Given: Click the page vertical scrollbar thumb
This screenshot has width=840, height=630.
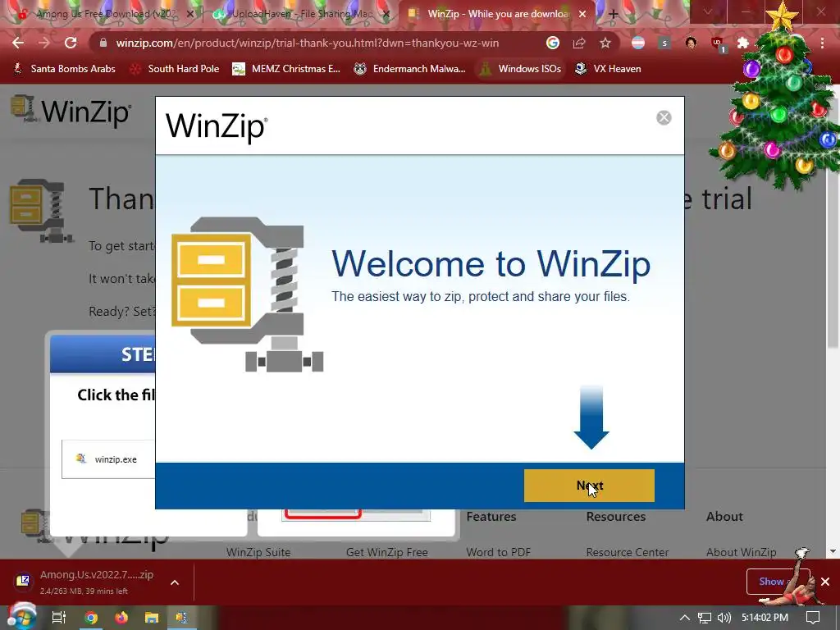Looking at the screenshot, I should 832,220.
